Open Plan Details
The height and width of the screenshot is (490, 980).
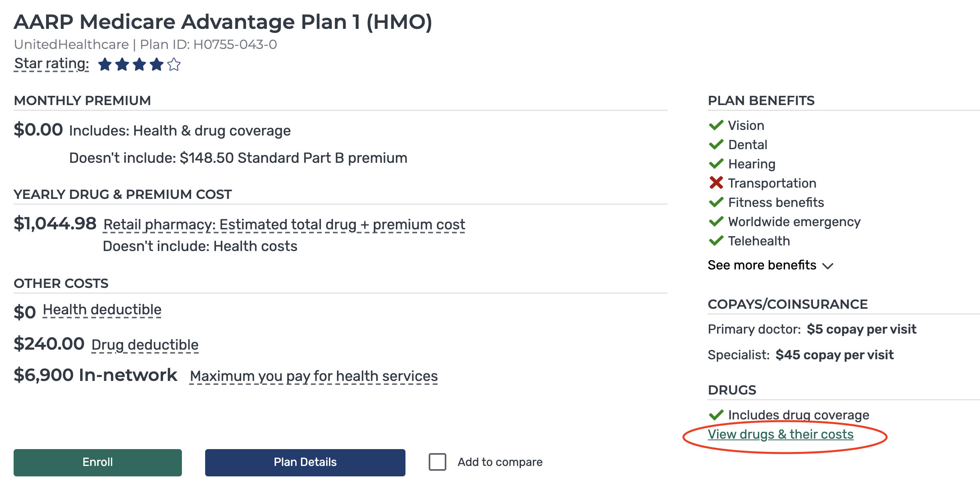(305, 462)
